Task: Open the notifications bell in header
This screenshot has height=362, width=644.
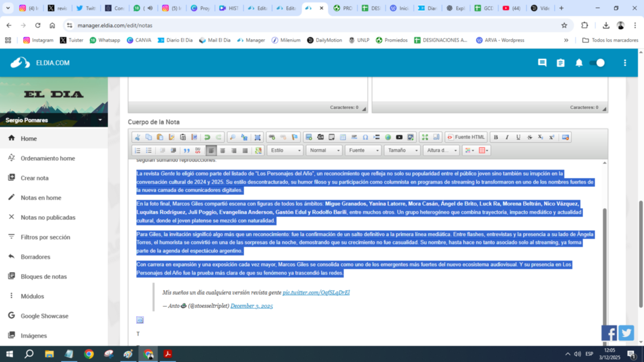Action: click(579, 63)
